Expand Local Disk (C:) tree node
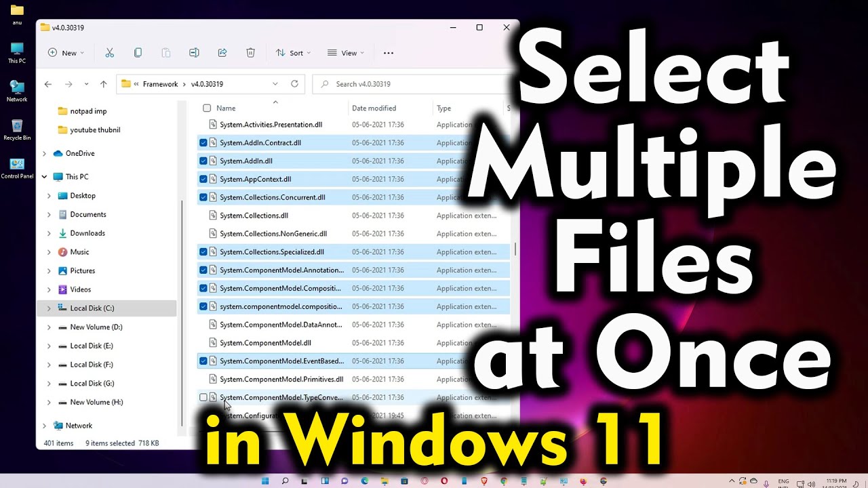868x488 pixels. pos(49,308)
